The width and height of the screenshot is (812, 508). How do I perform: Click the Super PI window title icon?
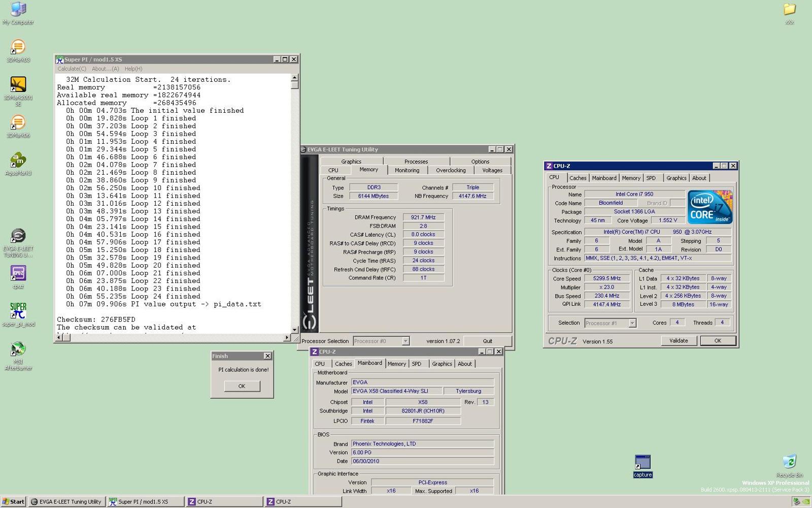59,59
